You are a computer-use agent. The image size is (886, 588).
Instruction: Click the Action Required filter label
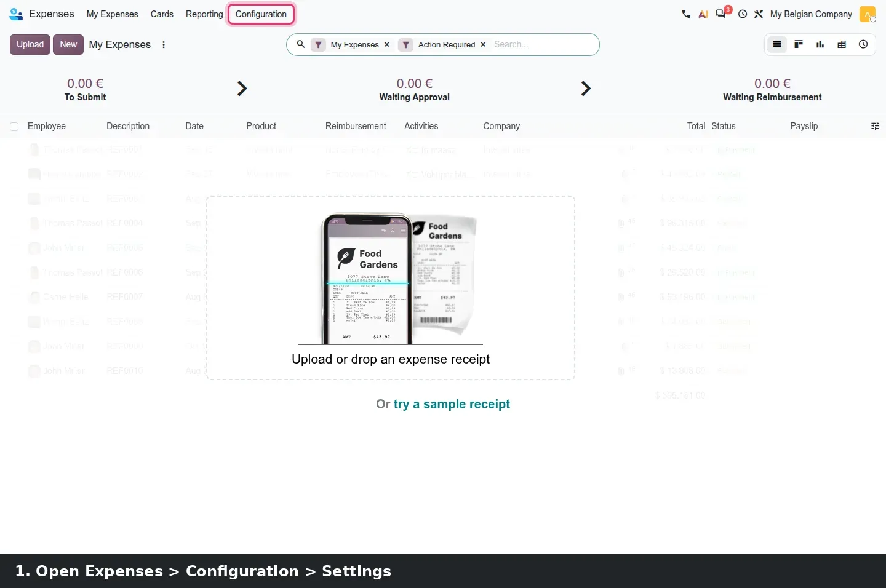coord(447,44)
